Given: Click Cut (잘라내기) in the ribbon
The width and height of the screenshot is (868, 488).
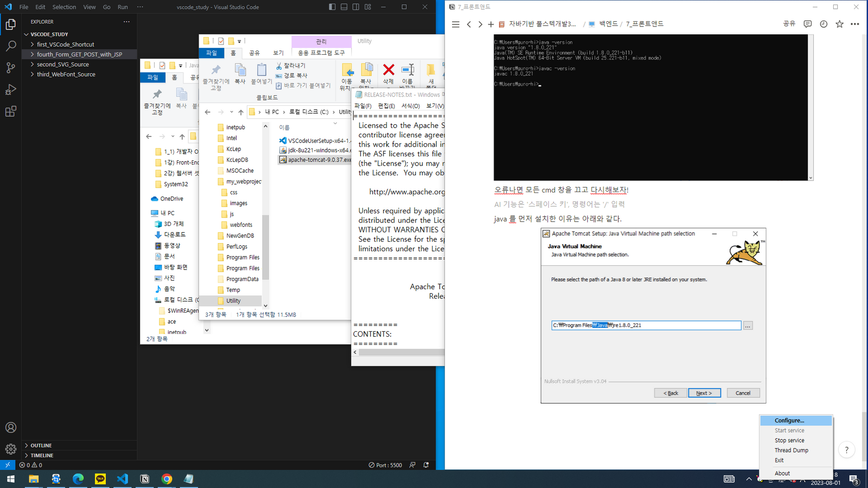Looking at the screenshot, I should click(x=291, y=66).
